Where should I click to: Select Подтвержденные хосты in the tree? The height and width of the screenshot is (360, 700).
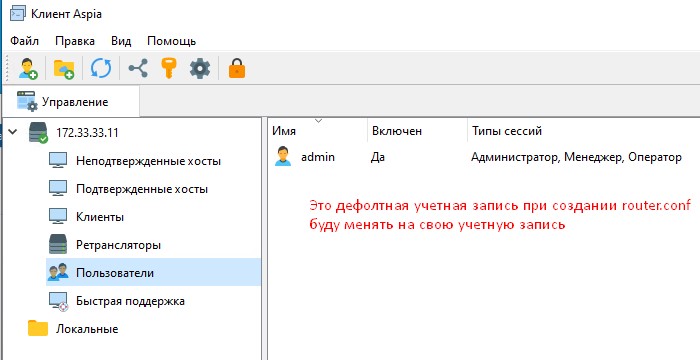pyautogui.click(x=142, y=189)
